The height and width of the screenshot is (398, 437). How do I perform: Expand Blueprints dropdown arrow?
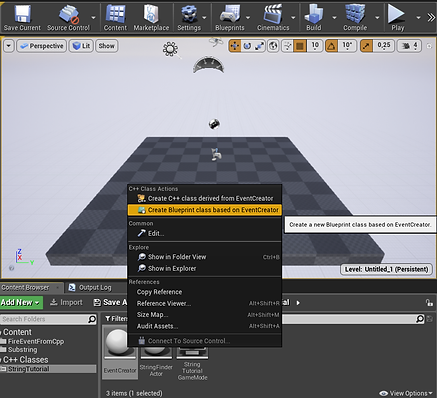coord(248,17)
